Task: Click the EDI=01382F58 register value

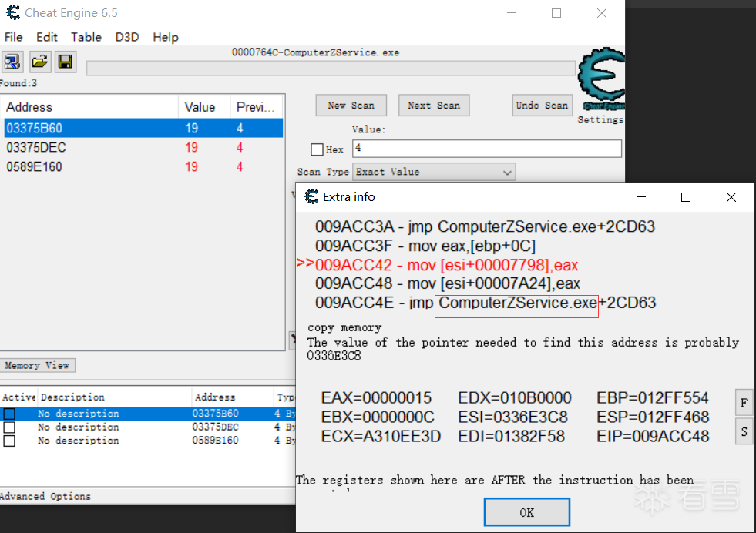Action: click(x=511, y=436)
